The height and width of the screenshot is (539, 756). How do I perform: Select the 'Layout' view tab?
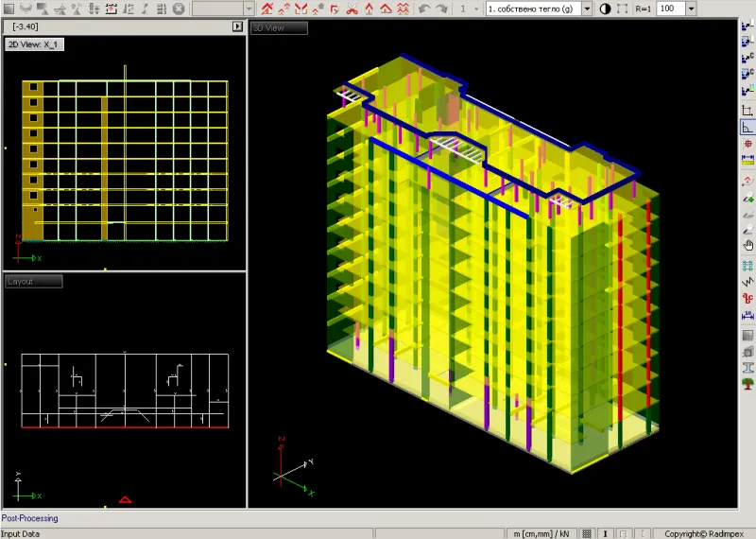point(34,282)
